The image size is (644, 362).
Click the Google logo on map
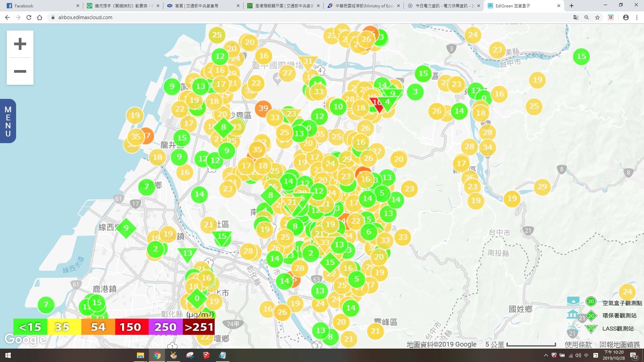pyautogui.click(x=25, y=340)
